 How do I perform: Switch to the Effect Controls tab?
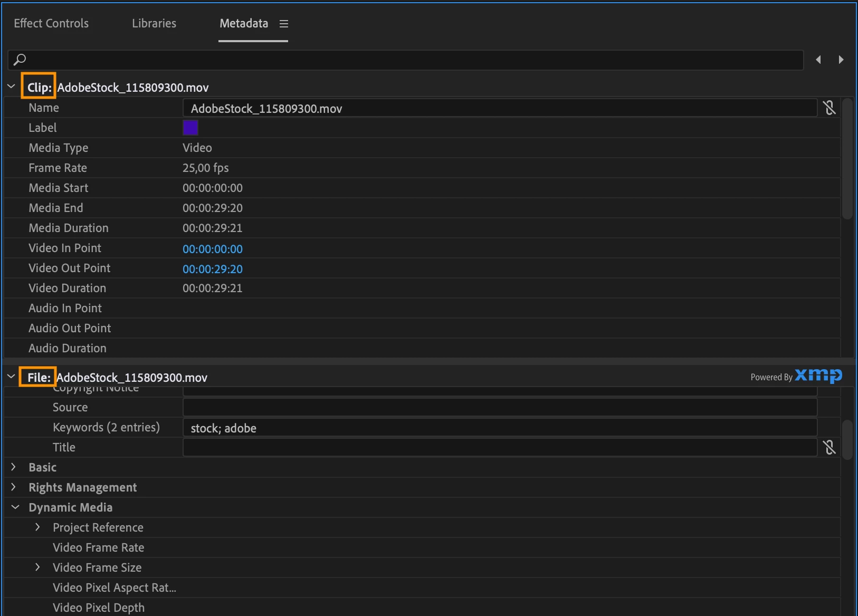(51, 23)
